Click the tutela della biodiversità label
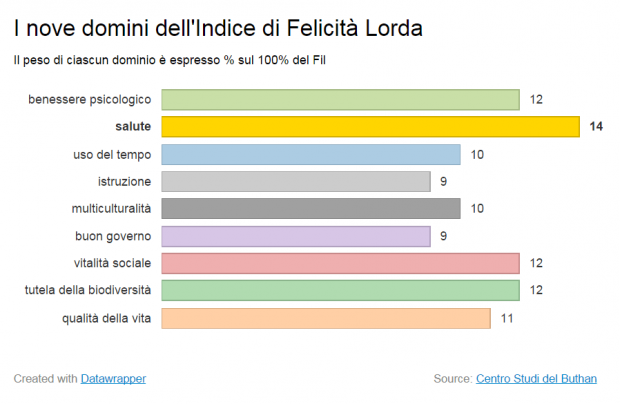620x404 pixels. (x=88, y=290)
